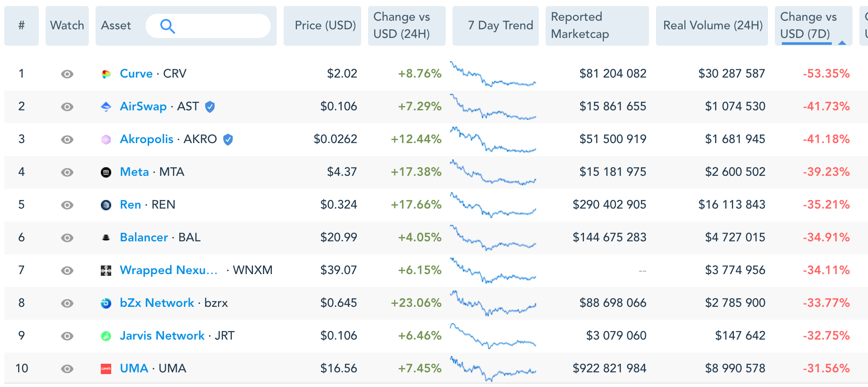The width and height of the screenshot is (868, 387).
Task: Open the Wrapped Nexus asset link
Action: click(x=169, y=270)
